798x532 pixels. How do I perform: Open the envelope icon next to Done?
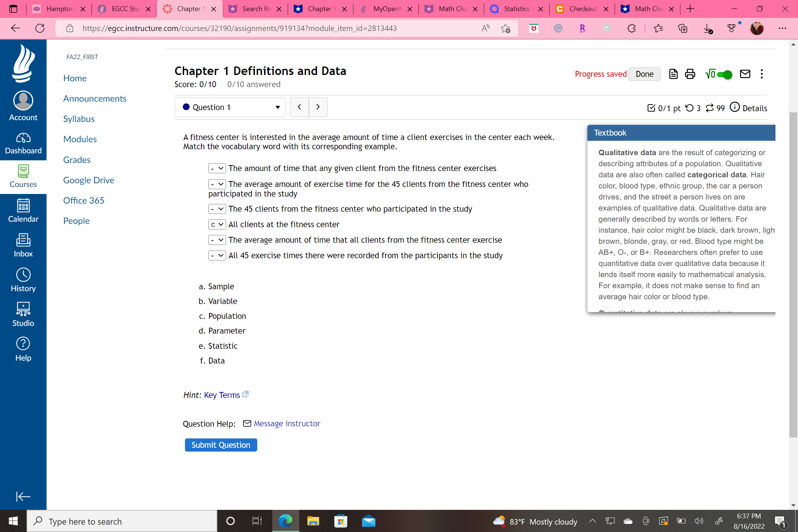click(x=745, y=74)
